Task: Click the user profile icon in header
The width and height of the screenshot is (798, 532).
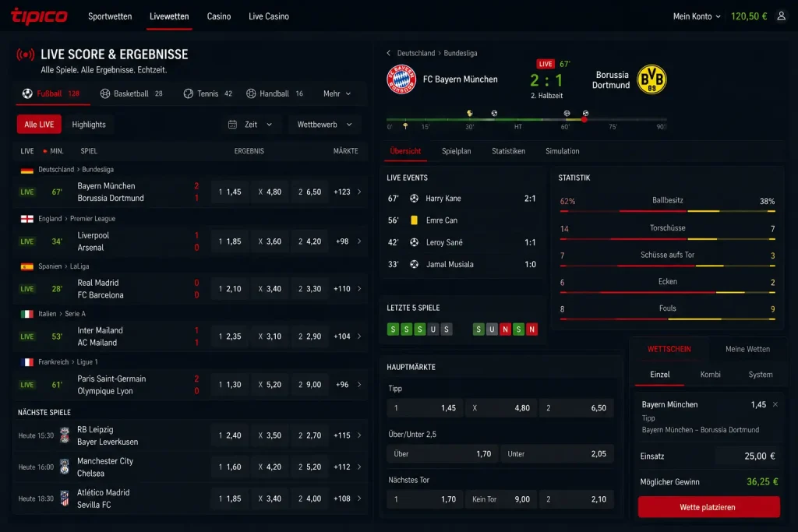Action: 781,16
